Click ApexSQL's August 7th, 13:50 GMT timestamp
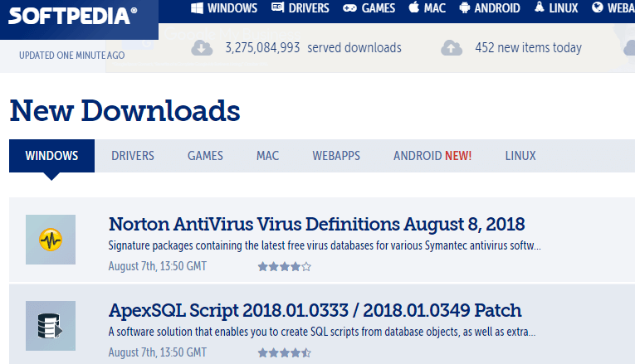Screen dimensions: 635x364 click(158, 352)
